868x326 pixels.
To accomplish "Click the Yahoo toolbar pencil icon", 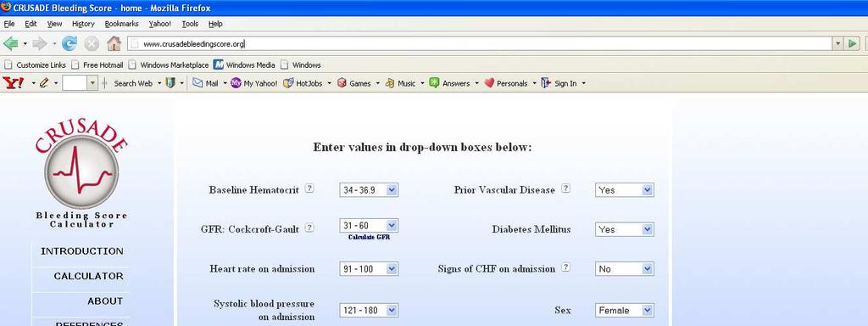I will 44,83.
